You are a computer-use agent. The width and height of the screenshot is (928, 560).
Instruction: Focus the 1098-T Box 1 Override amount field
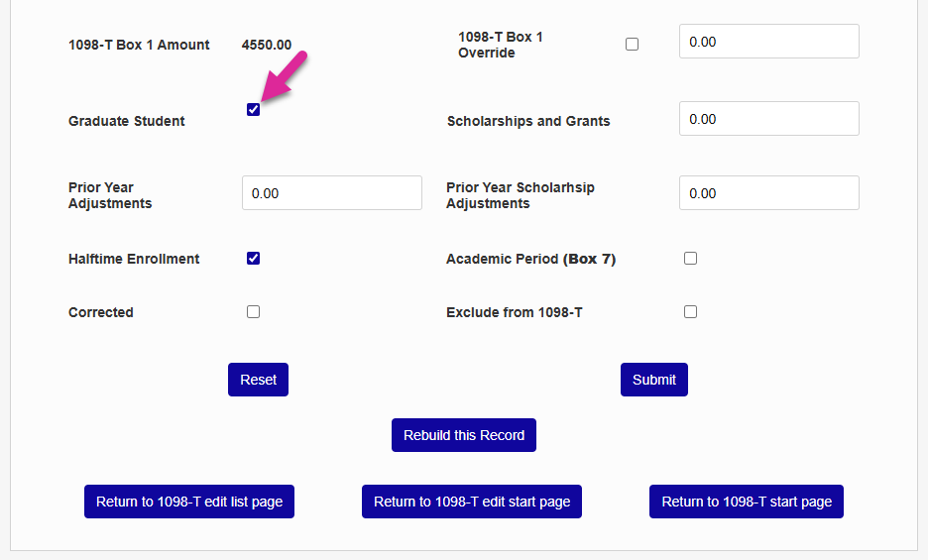pos(768,42)
